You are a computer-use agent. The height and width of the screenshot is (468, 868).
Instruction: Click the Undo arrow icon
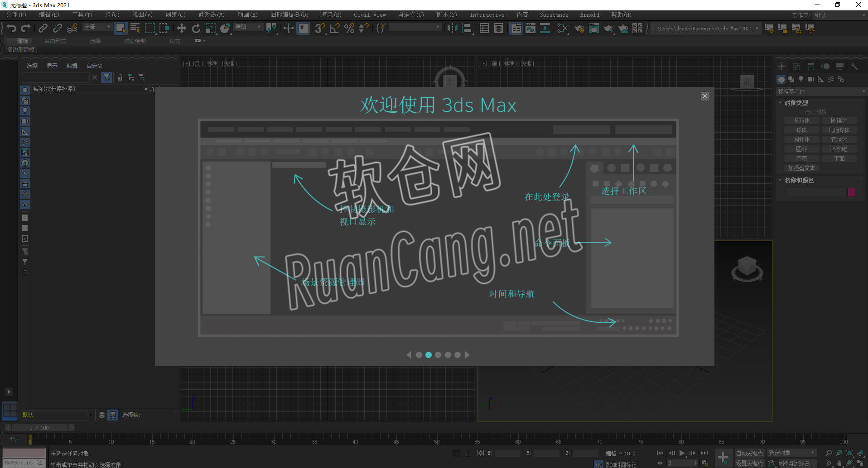click(11, 28)
